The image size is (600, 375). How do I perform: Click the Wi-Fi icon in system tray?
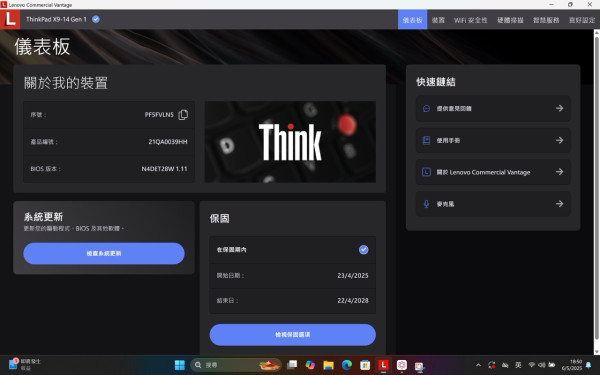point(532,365)
